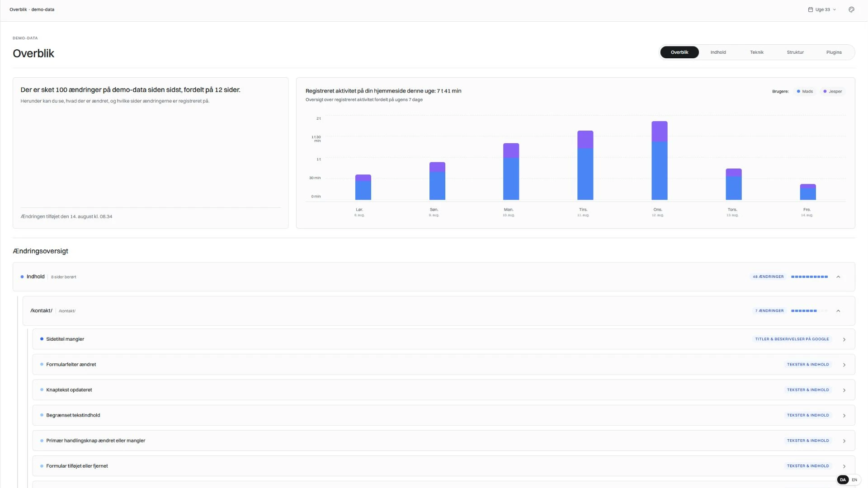Open chevron on Sidetitel mangler row

(844, 339)
